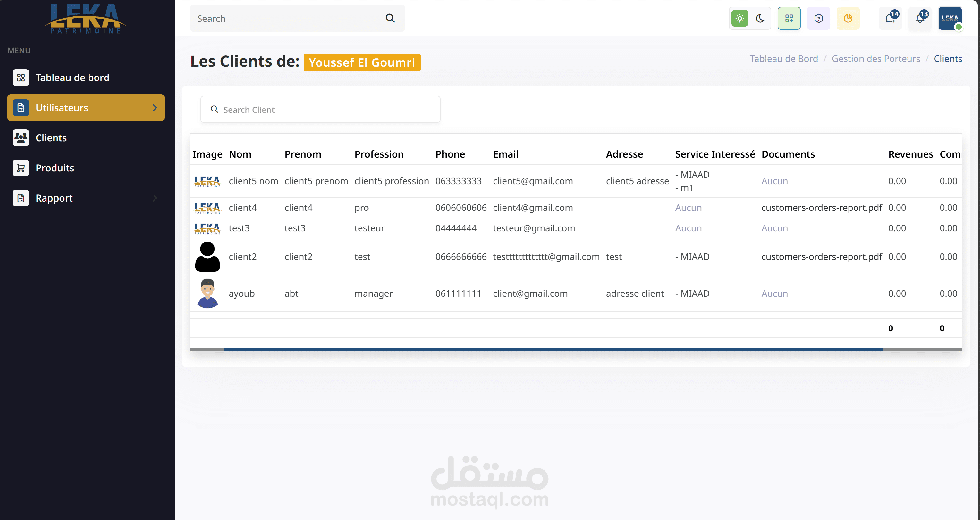Click the table horizontal scrollbar

553,349
